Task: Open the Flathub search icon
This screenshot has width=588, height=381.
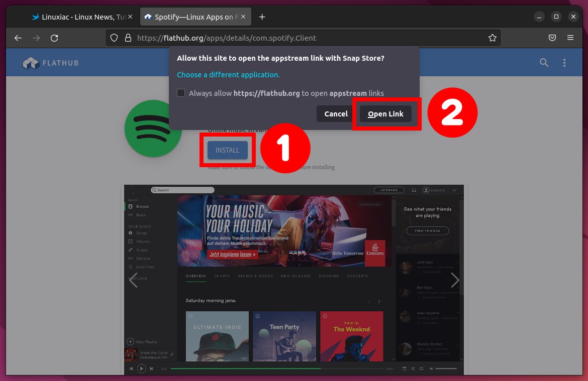Action: pyautogui.click(x=544, y=63)
